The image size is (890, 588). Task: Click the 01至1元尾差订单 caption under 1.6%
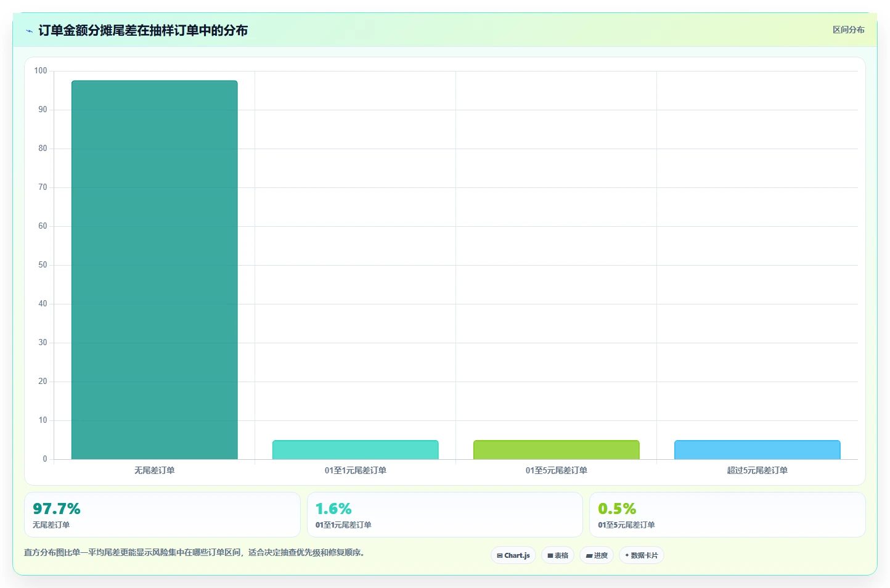pos(343,525)
